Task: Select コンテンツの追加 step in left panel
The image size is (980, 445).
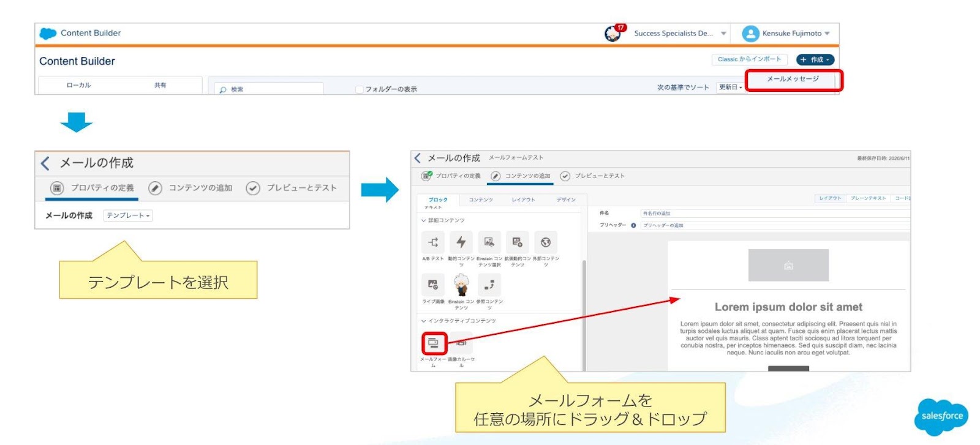Action: [190, 188]
